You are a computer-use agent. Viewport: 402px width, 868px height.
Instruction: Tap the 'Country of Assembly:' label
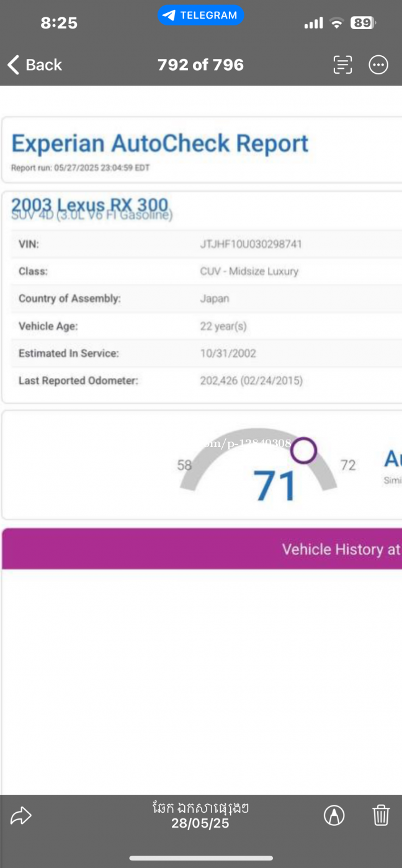pyautogui.click(x=69, y=298)
